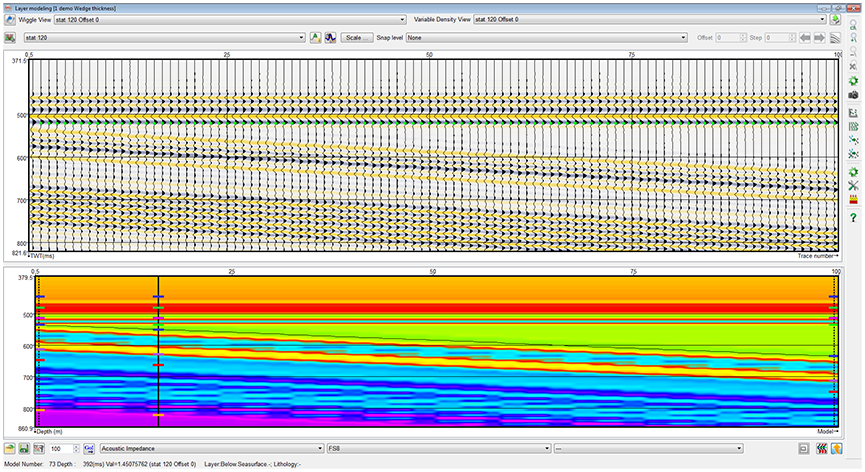This screenshot has width=865, height=472.
Task: Click the help question mark icon
Action: pos(853,217)
